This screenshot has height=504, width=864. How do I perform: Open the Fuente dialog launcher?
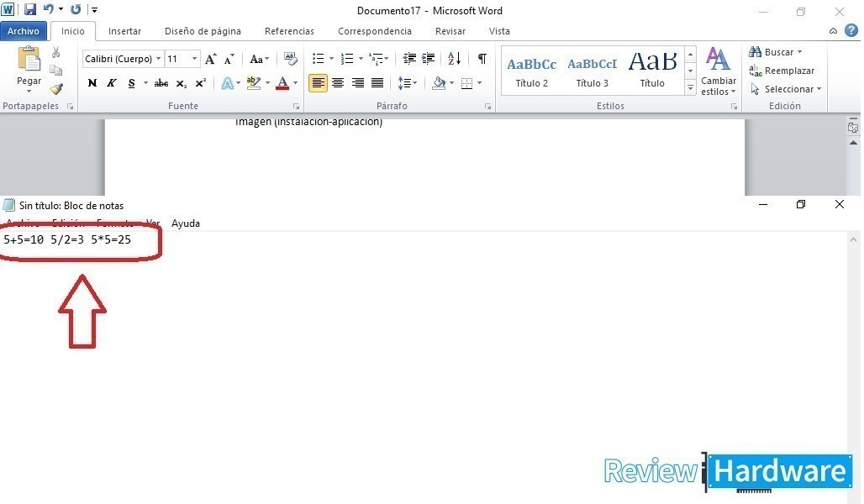click(x=296, y=107)
